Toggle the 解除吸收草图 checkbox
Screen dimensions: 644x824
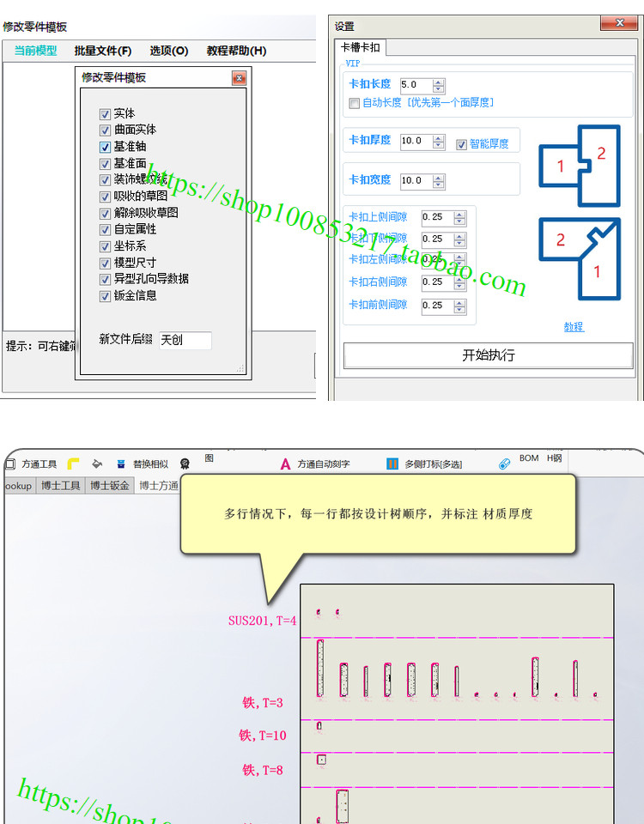coord(105,214)
